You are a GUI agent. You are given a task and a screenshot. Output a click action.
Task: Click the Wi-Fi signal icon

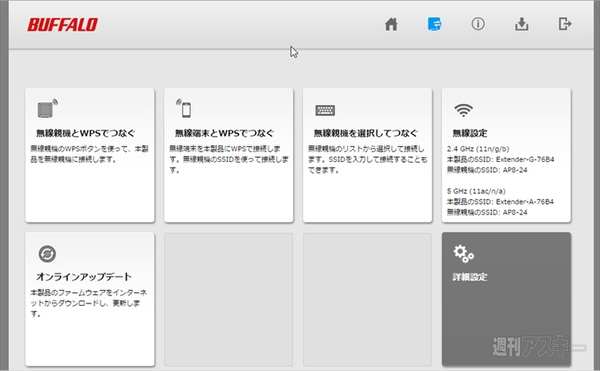(x=463, y=110)
